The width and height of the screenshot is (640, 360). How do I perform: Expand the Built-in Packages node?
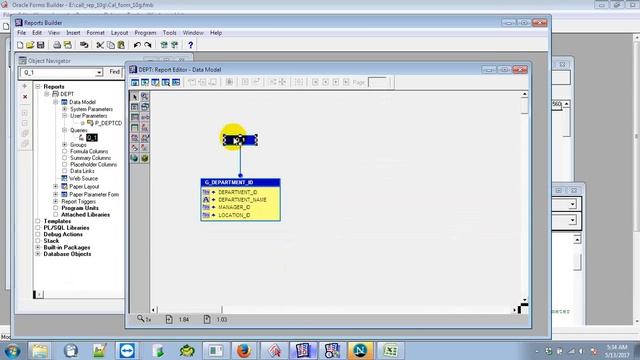pyautogui.click(x=38, y=247)
